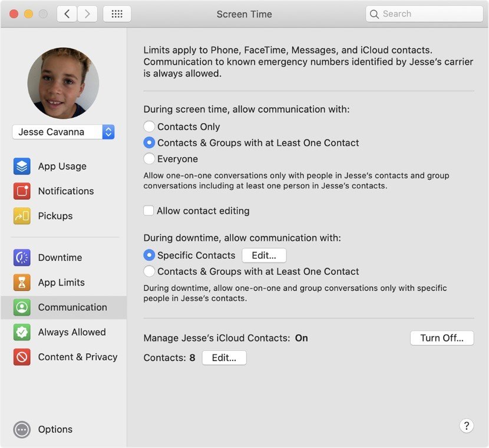Image resolution: width=489 pixels, height=448 pixels.
Task: Click the magnifying glass search icon
Action: tap(374, 14)
